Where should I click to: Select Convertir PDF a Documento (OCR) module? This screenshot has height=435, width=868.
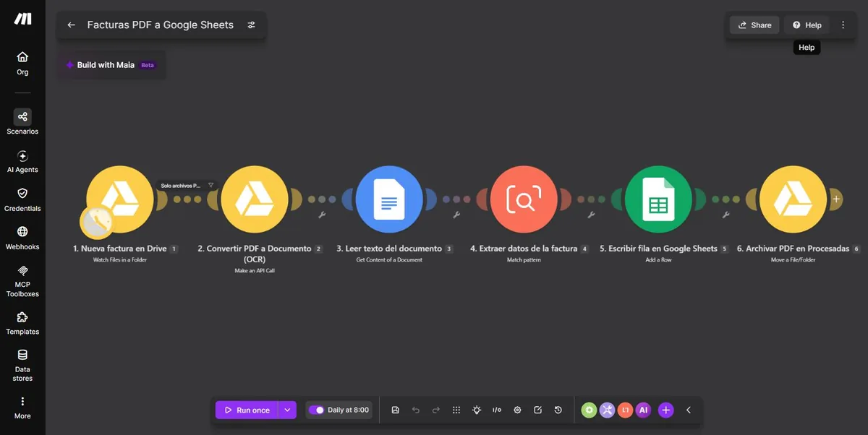coord(255,199)
